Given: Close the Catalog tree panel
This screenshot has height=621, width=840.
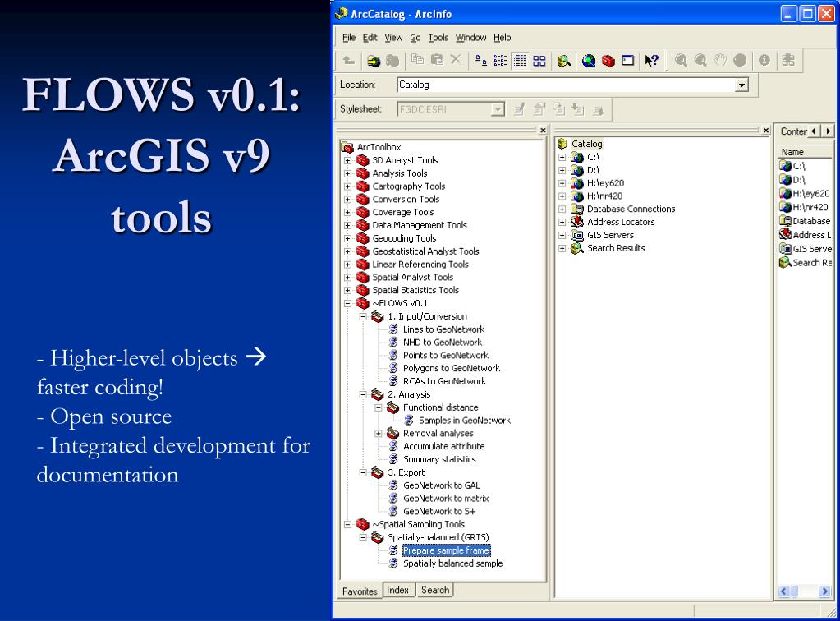Looking at the screenshot, I should click(x=765, y=131).
